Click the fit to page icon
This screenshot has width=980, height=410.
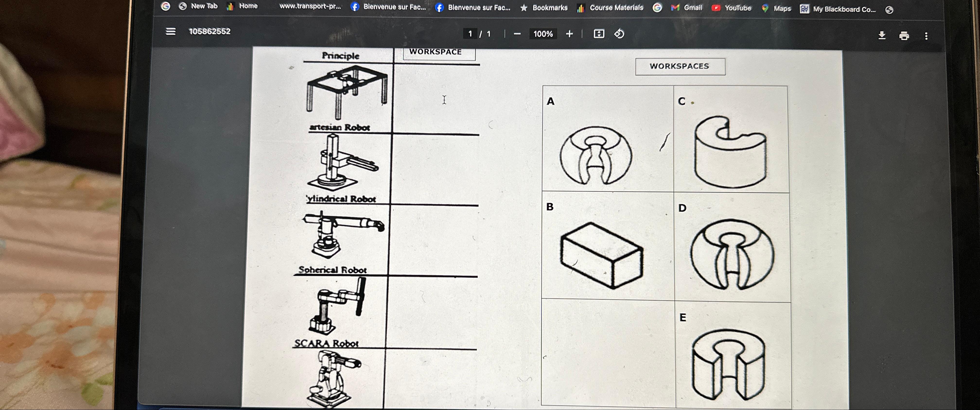pos(599,34)
